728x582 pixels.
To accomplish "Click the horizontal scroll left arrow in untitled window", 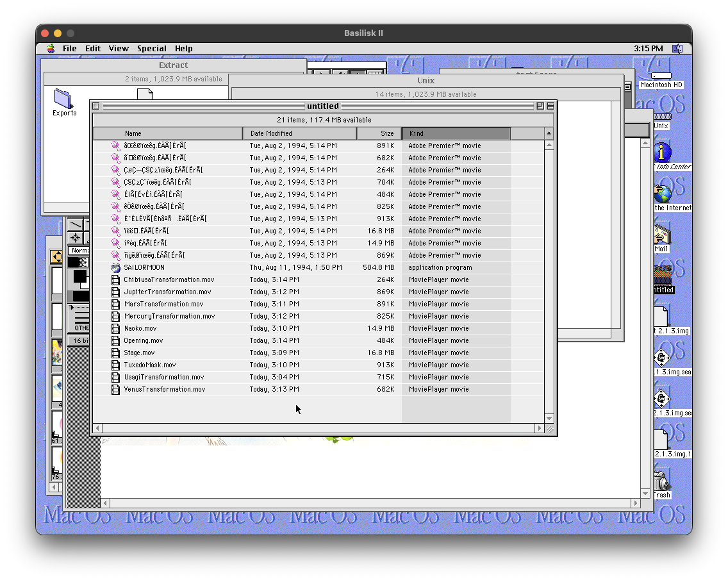I will [97, 428].
